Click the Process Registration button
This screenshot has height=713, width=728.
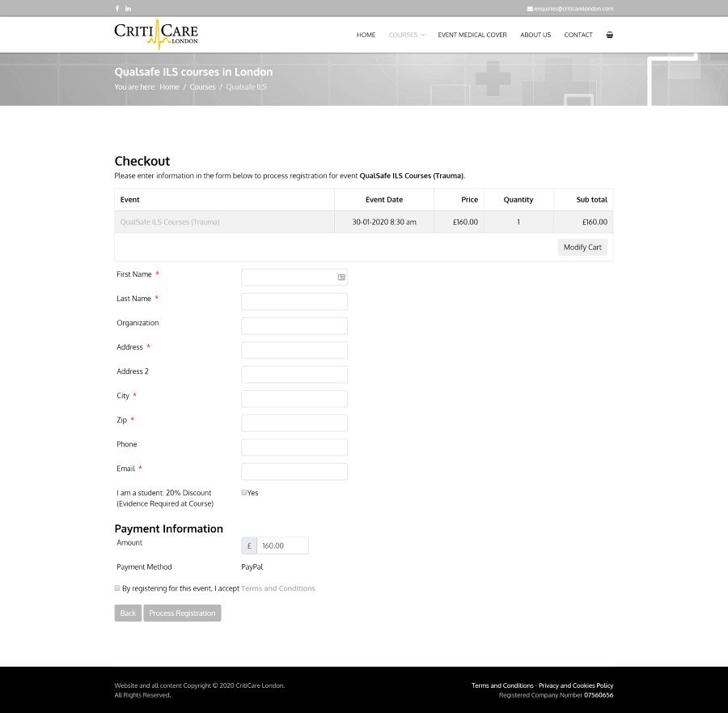click(x=182, y=613)
